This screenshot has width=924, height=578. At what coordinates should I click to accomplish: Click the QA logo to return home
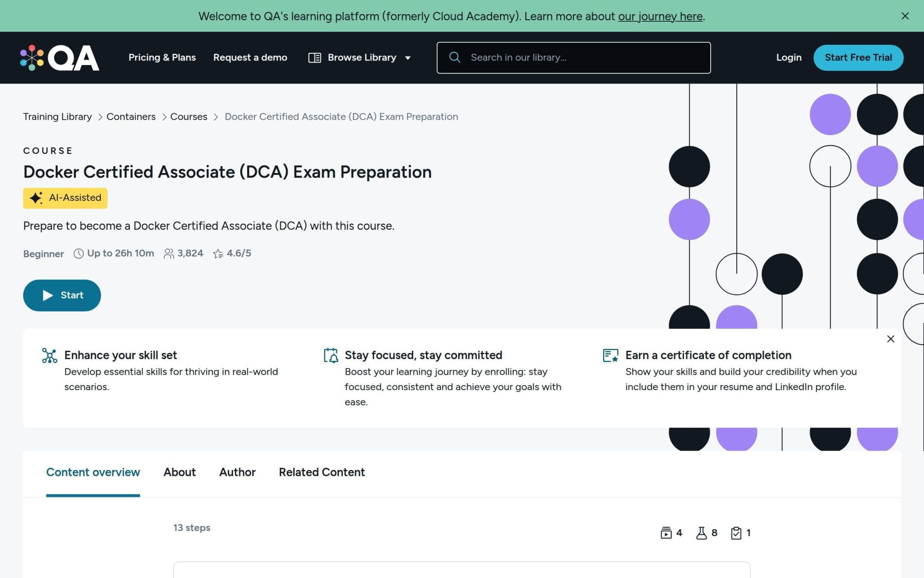(x=59, y=57)
